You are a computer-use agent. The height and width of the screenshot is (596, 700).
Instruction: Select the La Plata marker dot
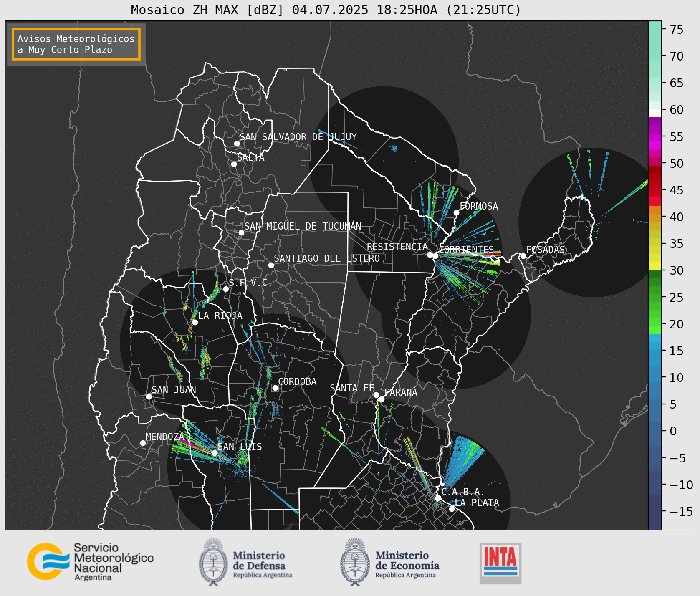tap(452, 509)
